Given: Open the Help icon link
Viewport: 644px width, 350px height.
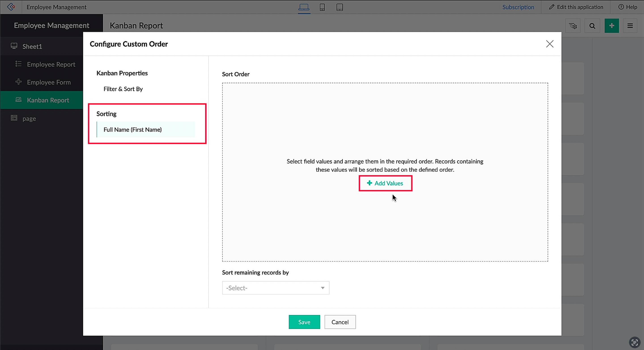Looking at the screenshot, I should [x=627, y=7].
